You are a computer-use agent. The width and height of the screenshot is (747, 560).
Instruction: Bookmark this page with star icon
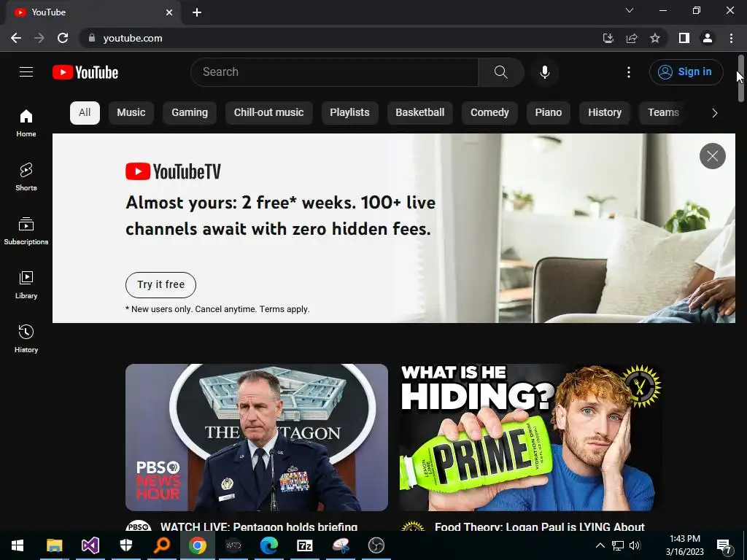coord(655,38)
